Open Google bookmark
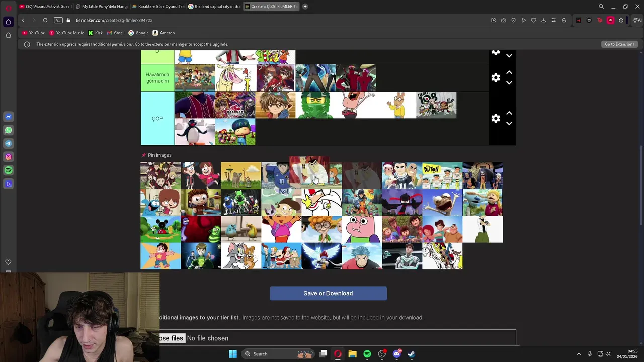This screenshot has width=644, height=362. point(138,33)
